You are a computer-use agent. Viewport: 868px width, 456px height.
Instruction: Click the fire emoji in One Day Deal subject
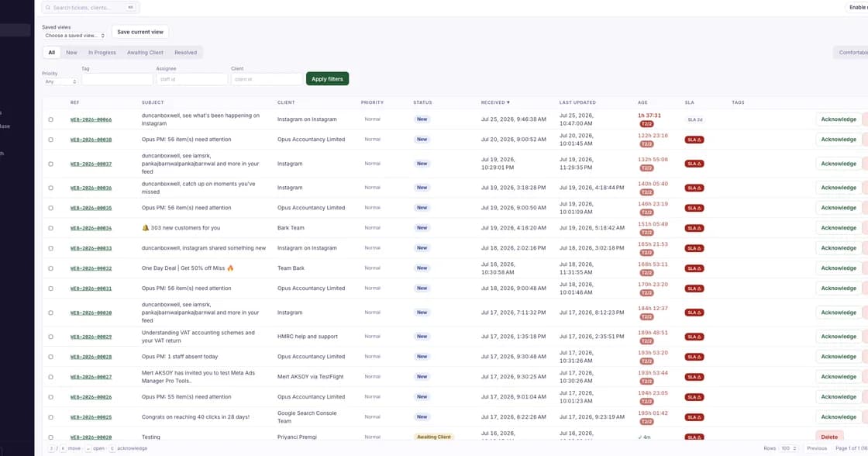coord(230,268)
